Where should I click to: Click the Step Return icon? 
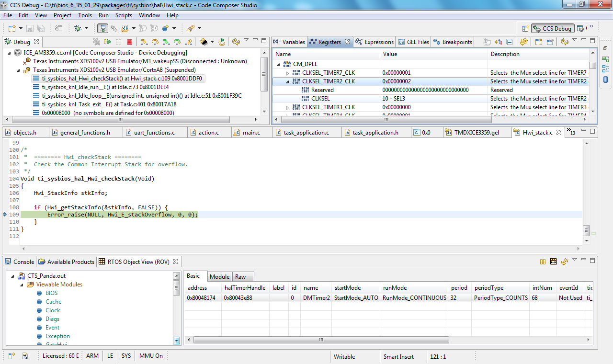[x=189, y=42]
